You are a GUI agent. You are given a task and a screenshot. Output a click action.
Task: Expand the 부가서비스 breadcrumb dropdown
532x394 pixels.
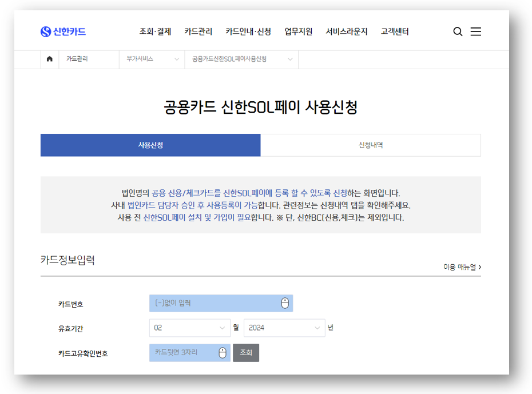[x=152, y=59]
